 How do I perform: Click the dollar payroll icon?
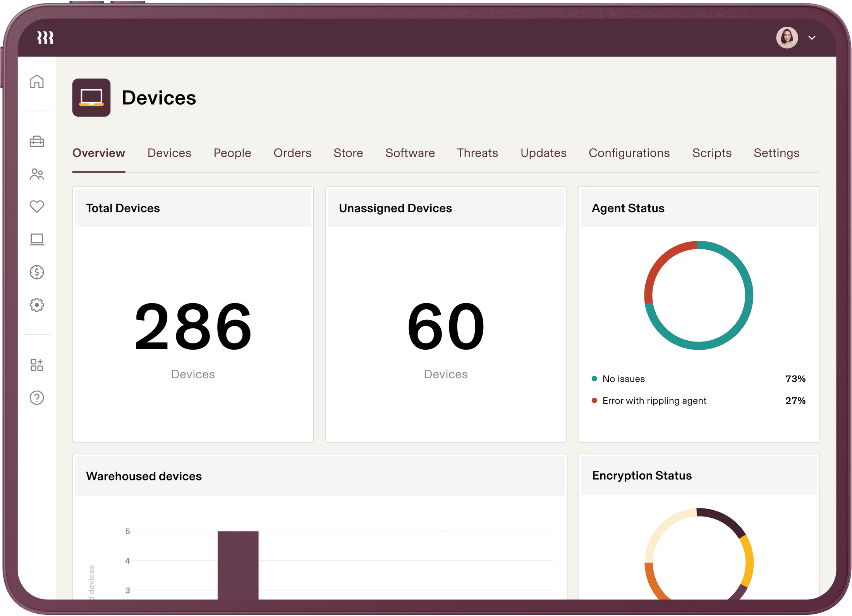coord(37,272)
